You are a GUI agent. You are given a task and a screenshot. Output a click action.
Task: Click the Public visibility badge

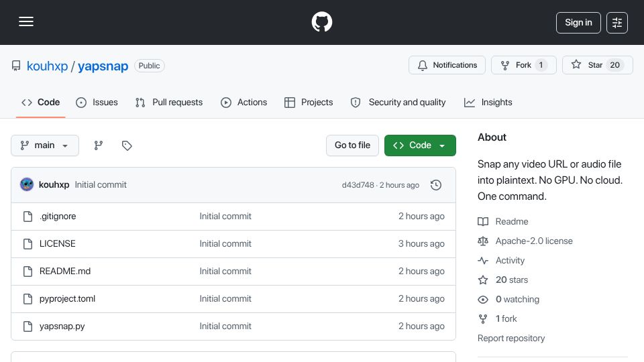click(x=149, y=66)
